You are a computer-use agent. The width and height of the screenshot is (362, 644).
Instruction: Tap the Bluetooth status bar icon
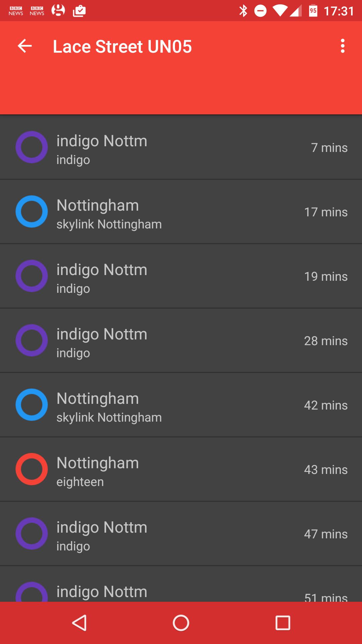(243, 11)
